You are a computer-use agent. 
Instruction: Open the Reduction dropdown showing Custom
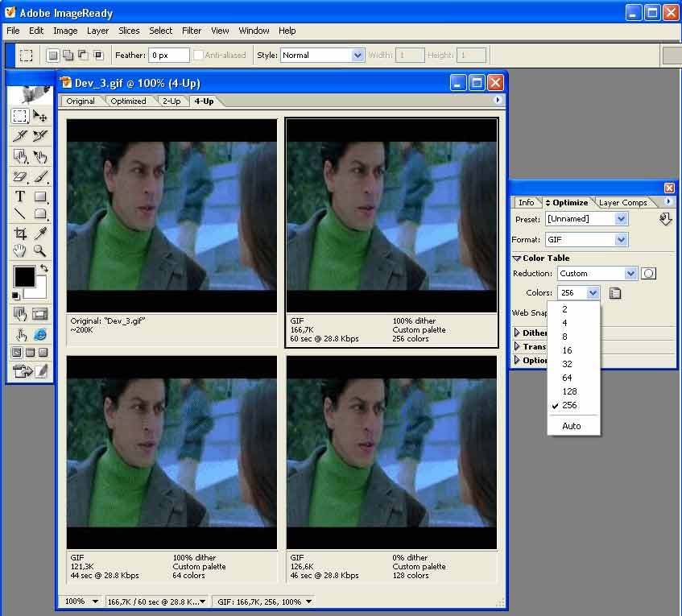[597, 273]
